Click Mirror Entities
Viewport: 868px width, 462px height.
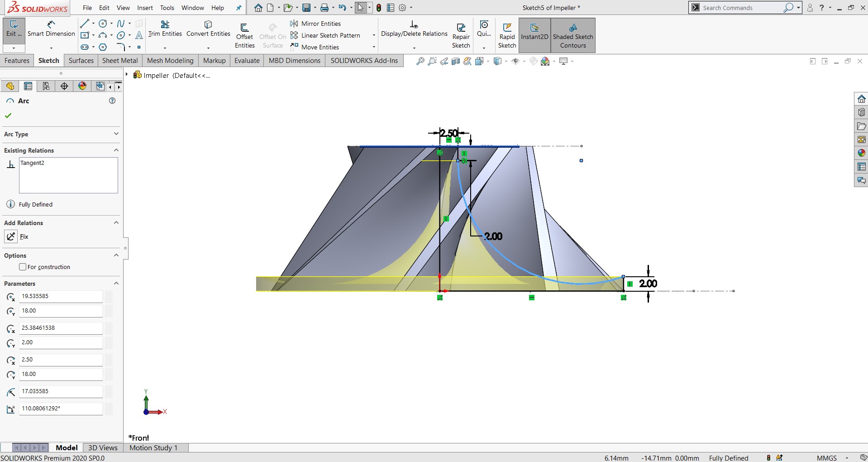tap(315, 24)
